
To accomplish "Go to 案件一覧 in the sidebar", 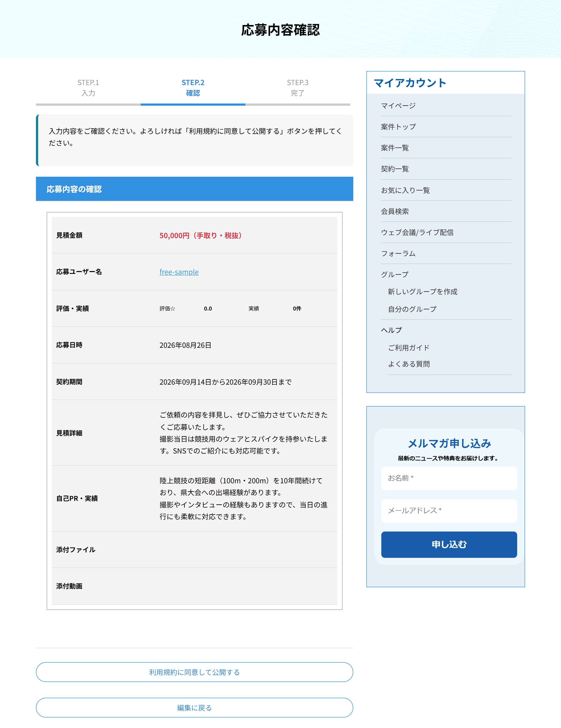I will 395,148.
